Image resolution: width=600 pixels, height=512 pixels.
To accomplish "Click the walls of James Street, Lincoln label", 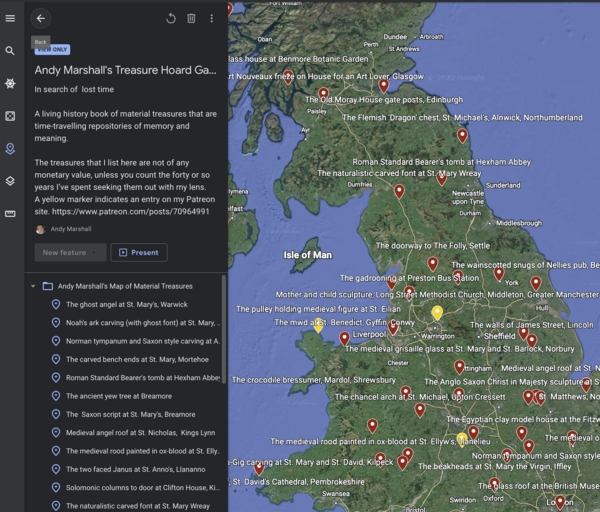I will click(x=532, y=325).
